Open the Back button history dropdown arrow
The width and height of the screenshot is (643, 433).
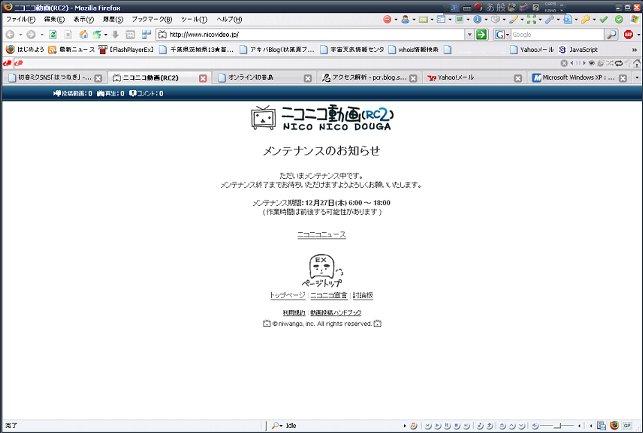pos(21,35)
